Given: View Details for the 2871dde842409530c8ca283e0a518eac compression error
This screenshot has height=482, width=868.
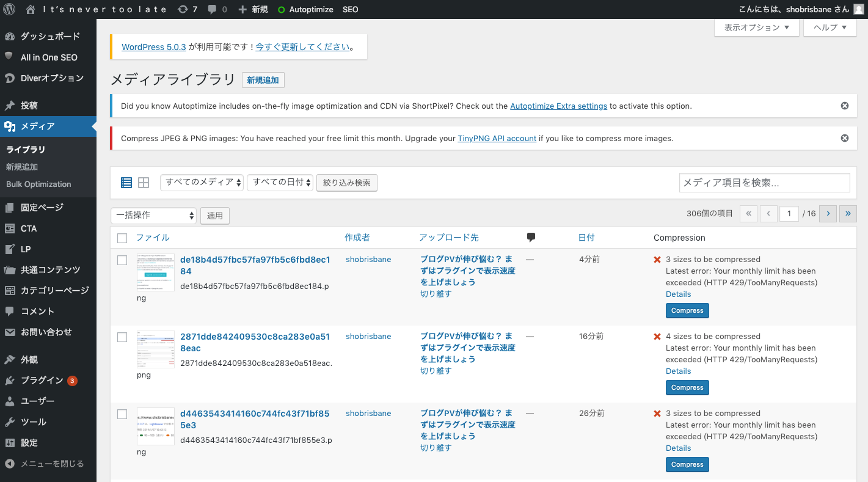Looking at the screenshot, I should tap(678, 371).
